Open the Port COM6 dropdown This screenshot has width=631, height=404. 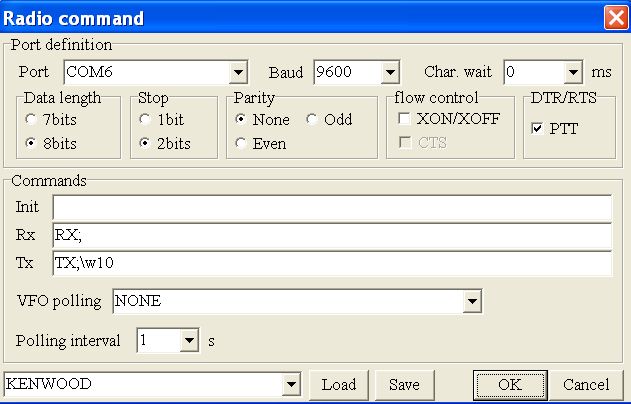click(x=238, y=73)
